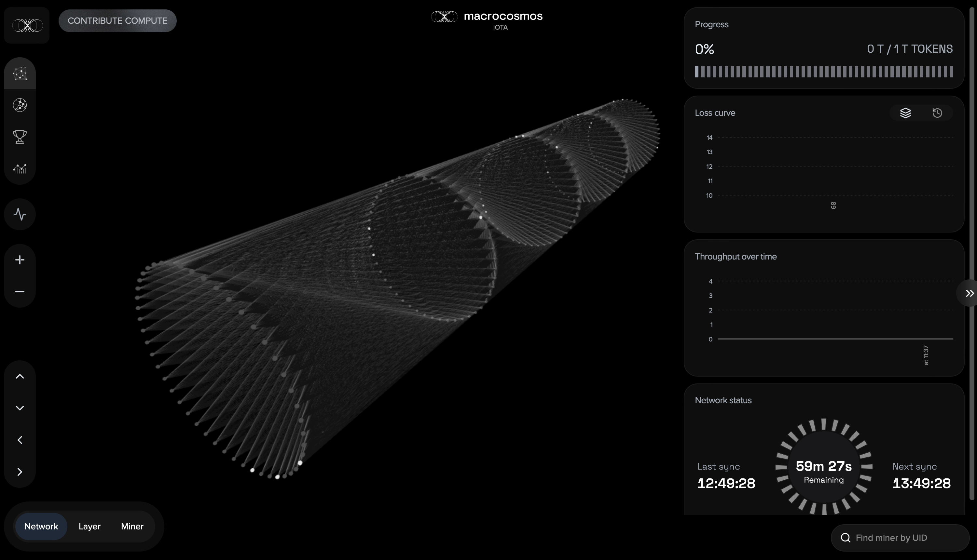Open the trophy leaderboard icon

[20, 137]
